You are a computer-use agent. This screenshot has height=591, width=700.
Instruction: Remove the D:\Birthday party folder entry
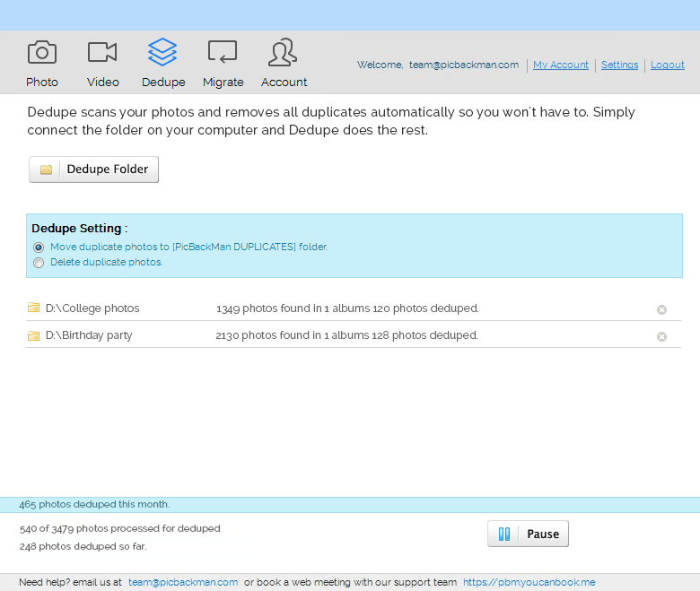tap(661, 336)
